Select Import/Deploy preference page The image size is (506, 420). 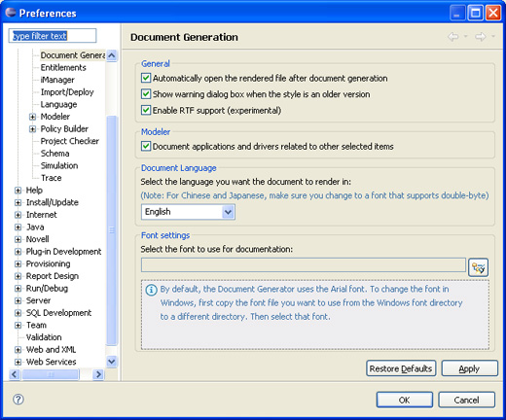67,92
